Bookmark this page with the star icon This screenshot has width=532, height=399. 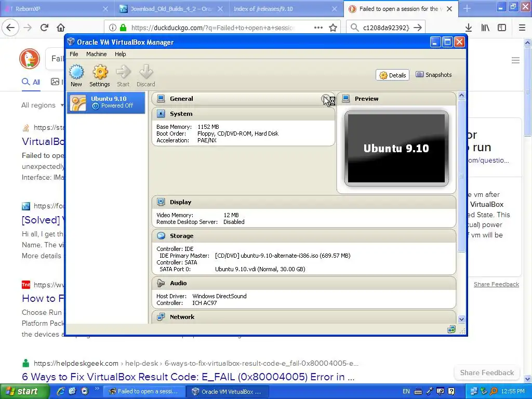coord(333,28)
